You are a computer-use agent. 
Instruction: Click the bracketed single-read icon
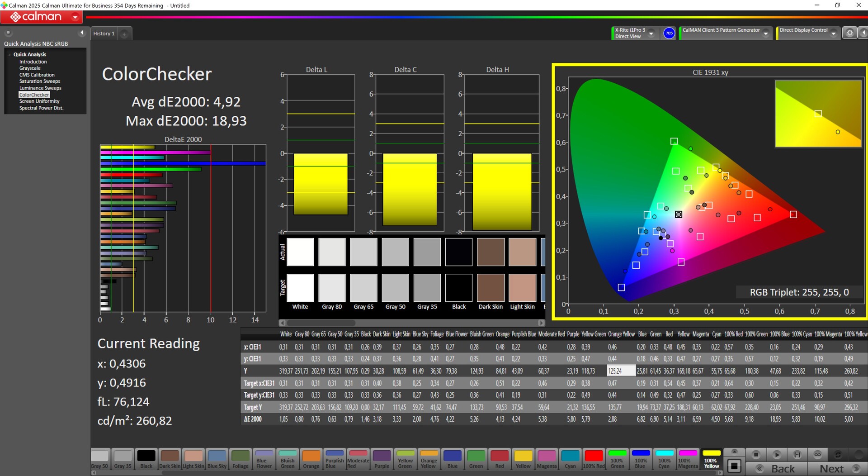pyautogui.click(x=797, y=454)
